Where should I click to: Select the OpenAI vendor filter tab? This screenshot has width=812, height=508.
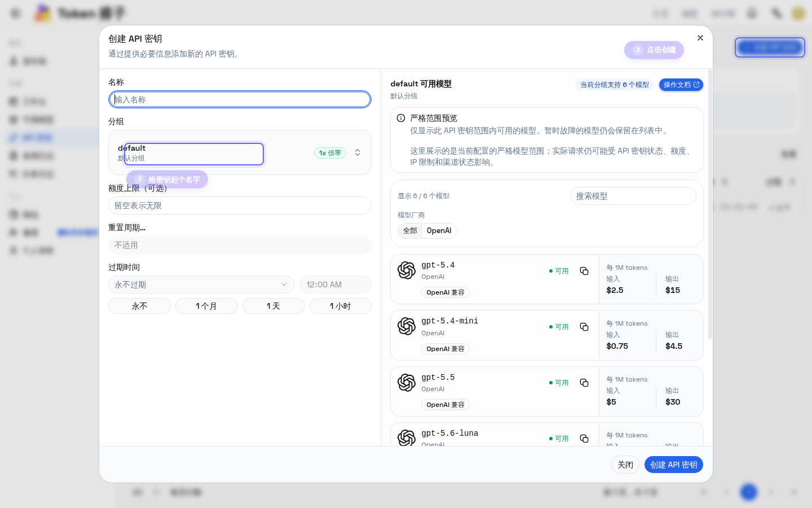tap(439, 230)
